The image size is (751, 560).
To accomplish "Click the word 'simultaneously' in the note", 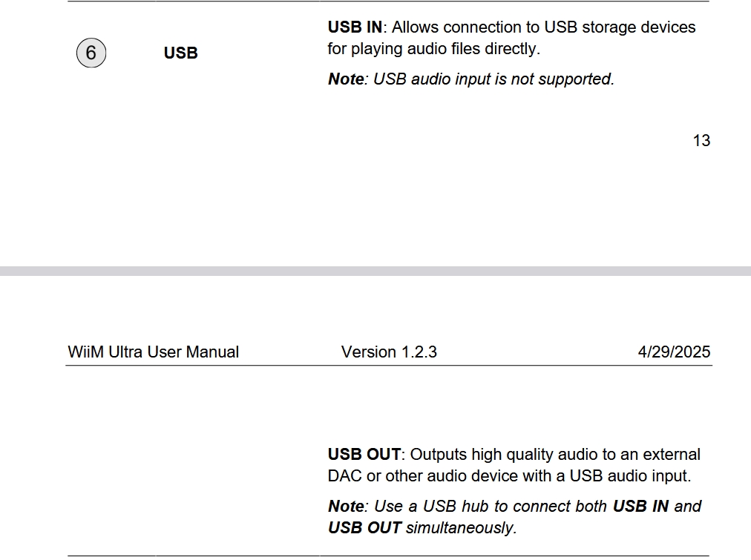I will (x=459, y=528).
